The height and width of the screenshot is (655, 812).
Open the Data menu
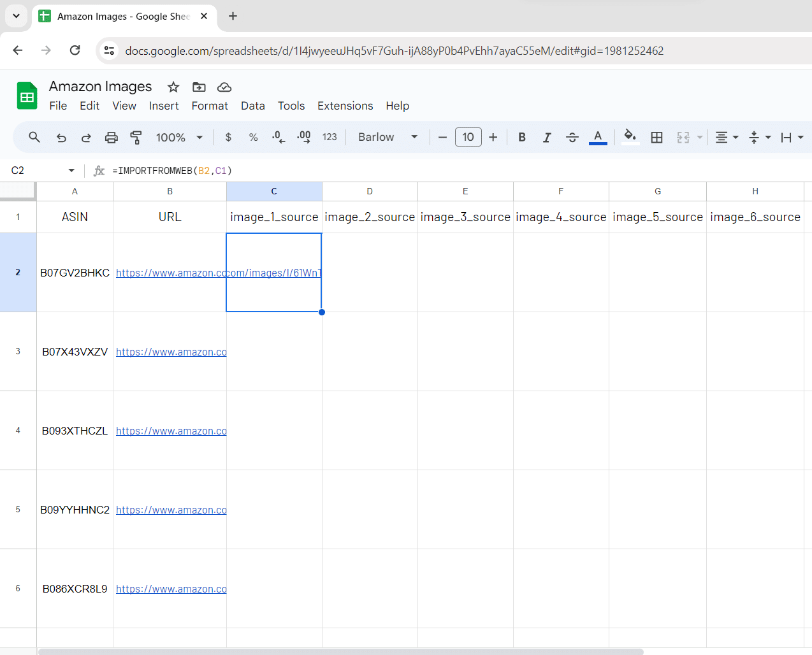tap(252, 106)
